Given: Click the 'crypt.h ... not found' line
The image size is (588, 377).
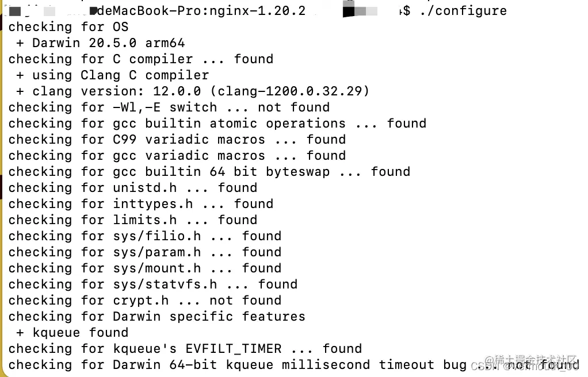Looking at the screenshot, I should [x=145, y=301].
